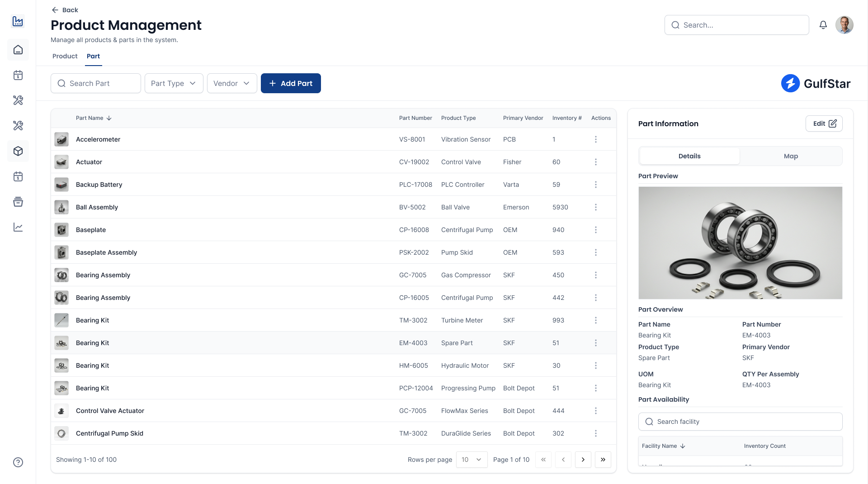The height and width of the screenshot is (484, 868).
Task: Open the Vendor filter dropdown
Action: 231,83
